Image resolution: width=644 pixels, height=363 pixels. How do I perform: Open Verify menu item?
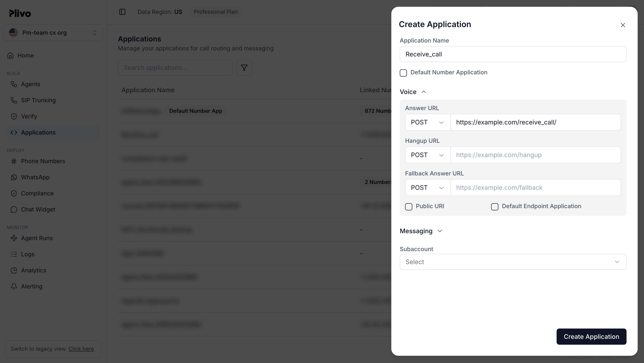click(53, 116)
